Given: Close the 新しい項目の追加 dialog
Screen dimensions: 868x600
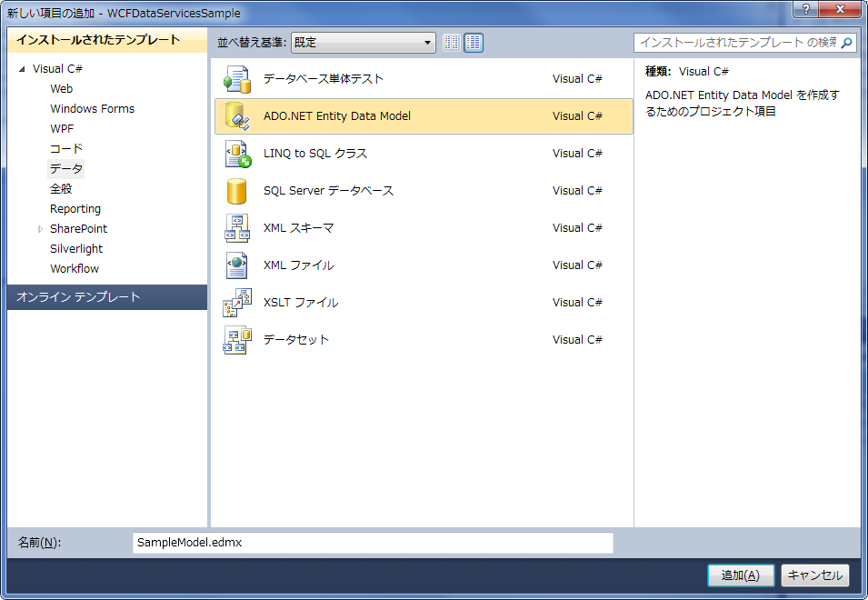Looking at the screenshot, I should pos(840,9).
